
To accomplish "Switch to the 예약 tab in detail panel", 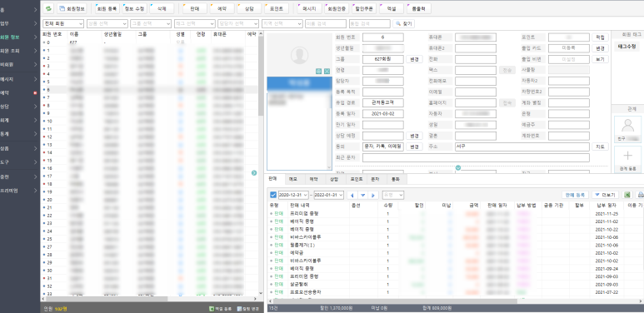I will pos(314,179).
